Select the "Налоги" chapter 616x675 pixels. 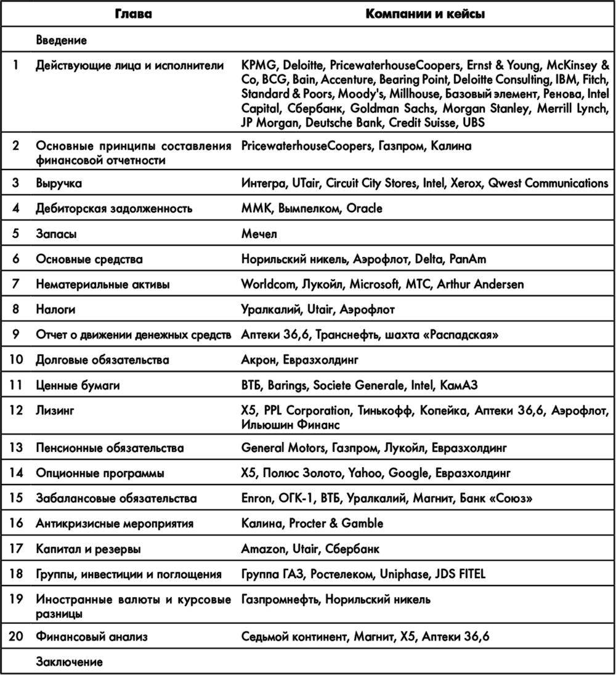(x=56, y=310)
